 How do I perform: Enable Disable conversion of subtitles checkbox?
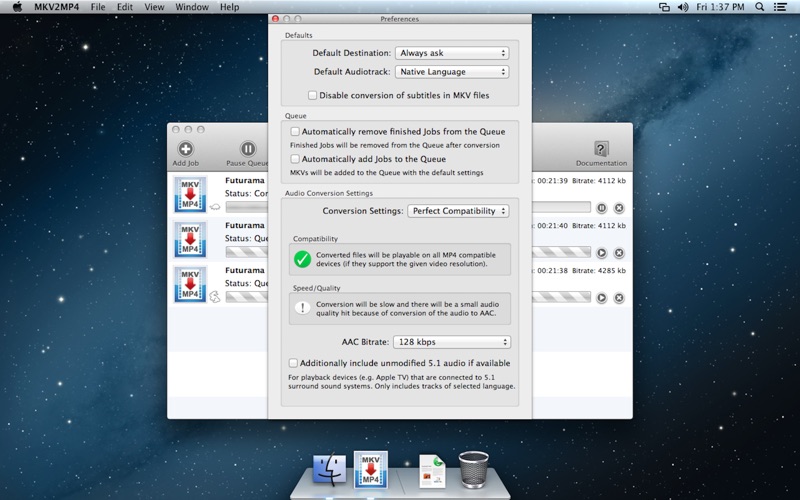click(313, 96)
